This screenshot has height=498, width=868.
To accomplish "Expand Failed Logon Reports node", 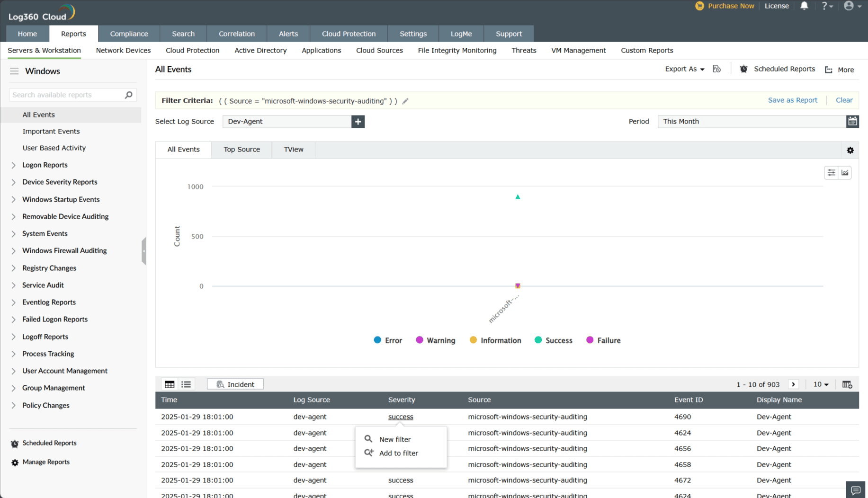I will [x=13, y=320].
